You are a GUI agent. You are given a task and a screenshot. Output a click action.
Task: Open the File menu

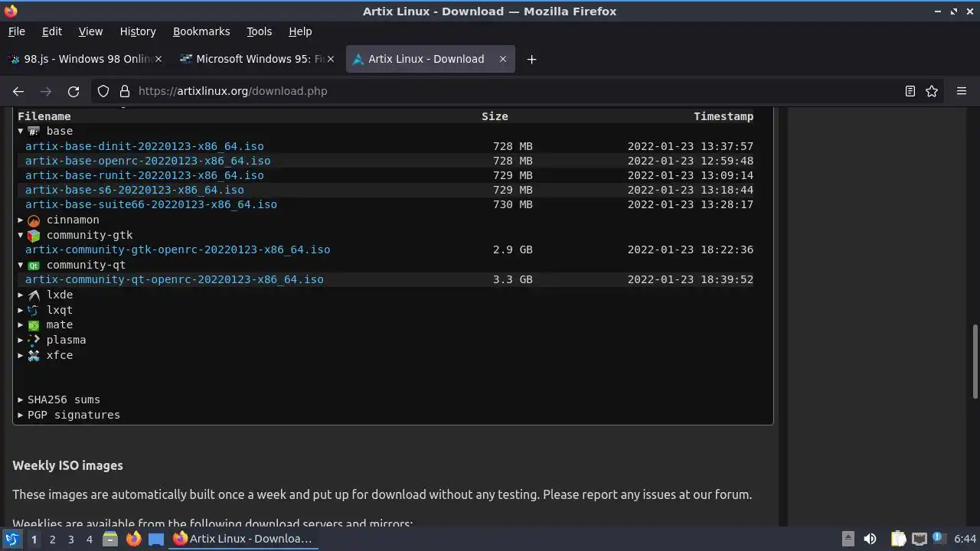click(16, 31)
